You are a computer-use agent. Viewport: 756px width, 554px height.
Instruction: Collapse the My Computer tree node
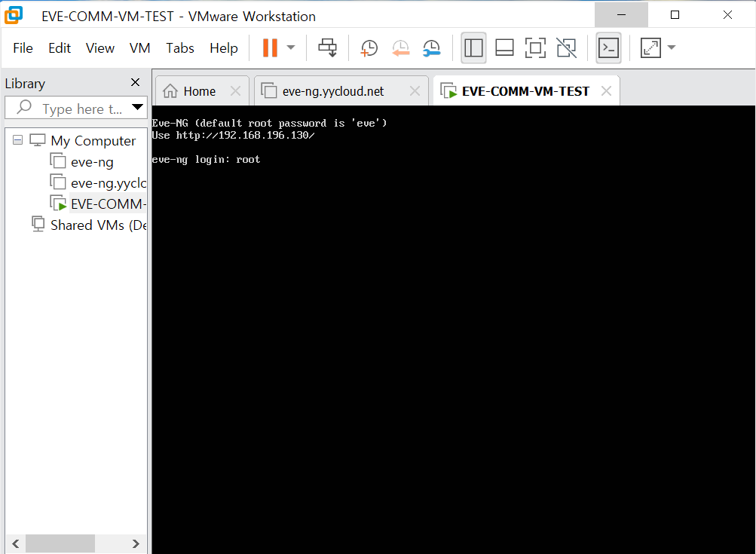tap(18, 140)
